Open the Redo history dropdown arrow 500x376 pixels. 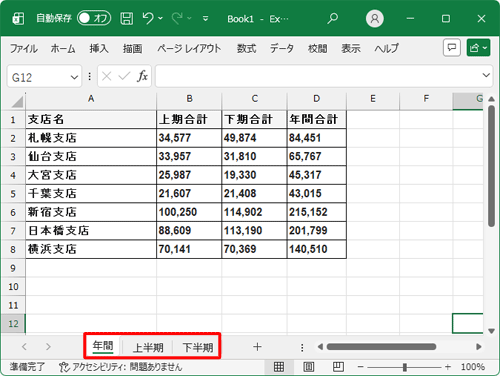click(x=190, y=19)
